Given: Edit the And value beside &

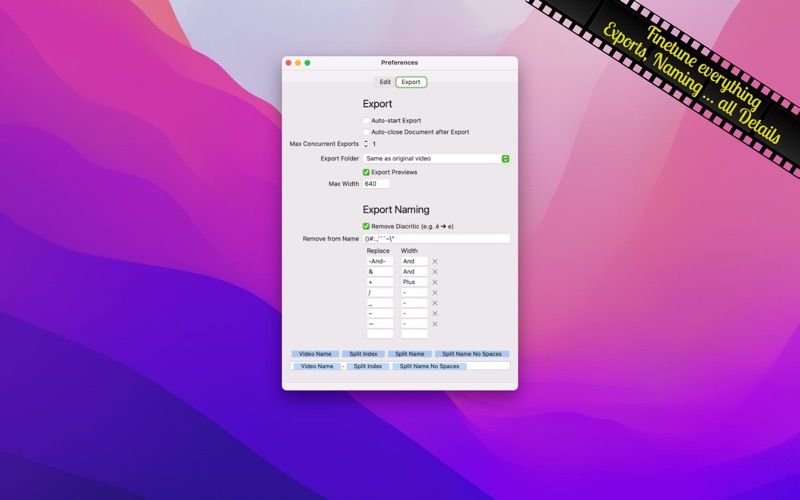Looking at the screenshot, I should (x=414, y=272).
